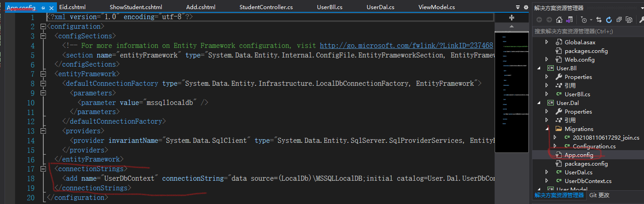644x204 pixels.
Task: Click the Sync with Active Document icon
Action: click(x=599, y=20)
